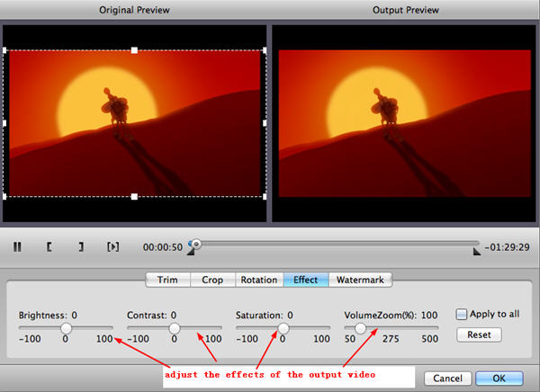Click top-left corner crop handle
The height and width of the screenshot is (392, 540).
4,50
